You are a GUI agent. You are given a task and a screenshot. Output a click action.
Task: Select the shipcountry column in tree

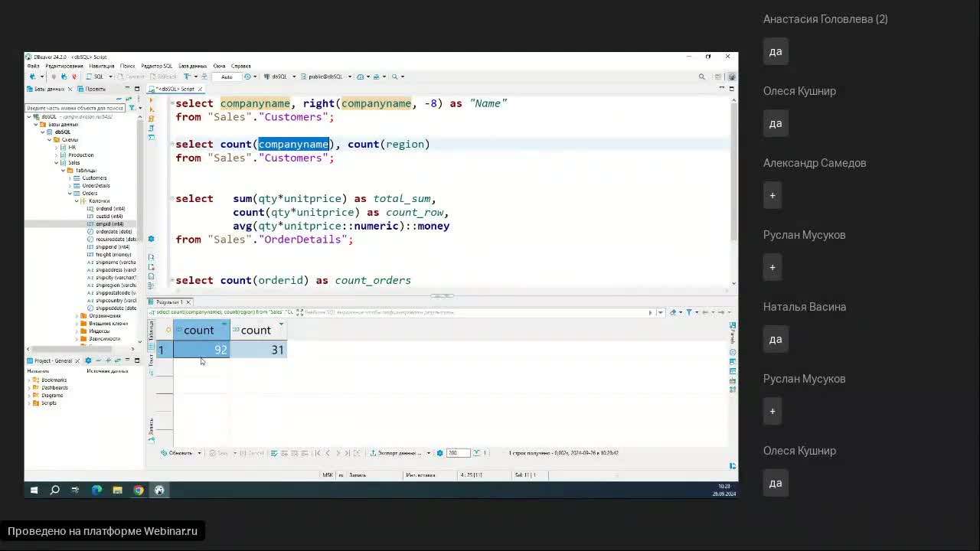[112, 300]
